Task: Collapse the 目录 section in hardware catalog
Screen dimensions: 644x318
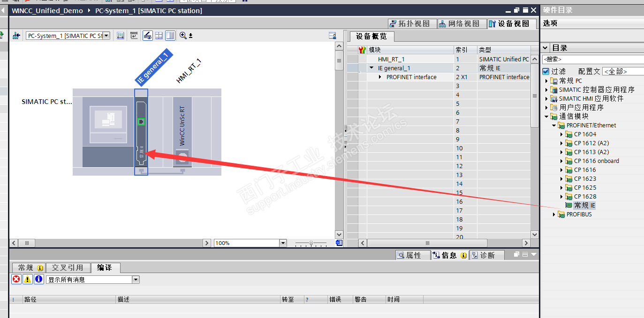Action: pos(546,48)
